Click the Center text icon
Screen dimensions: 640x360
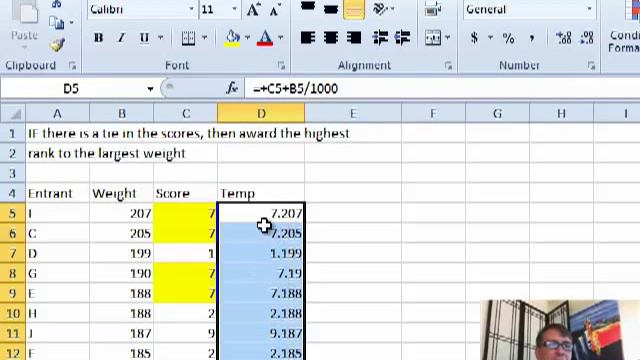331,38
